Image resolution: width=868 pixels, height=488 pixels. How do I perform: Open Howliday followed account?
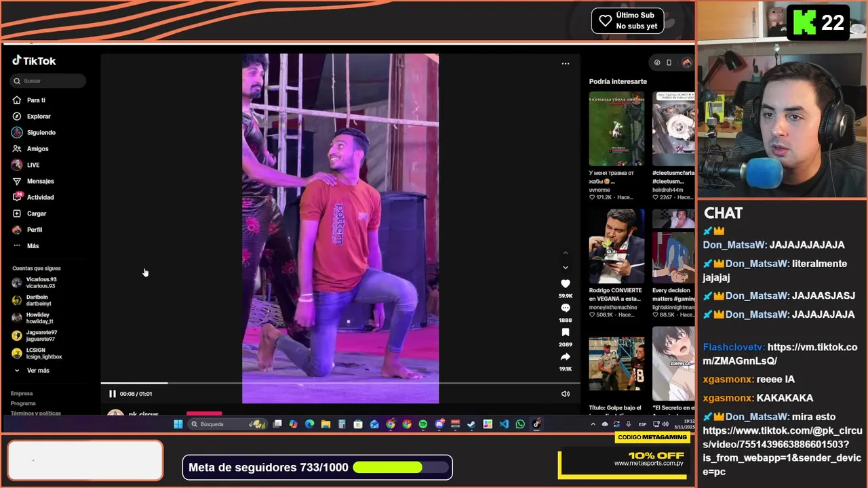32,318
